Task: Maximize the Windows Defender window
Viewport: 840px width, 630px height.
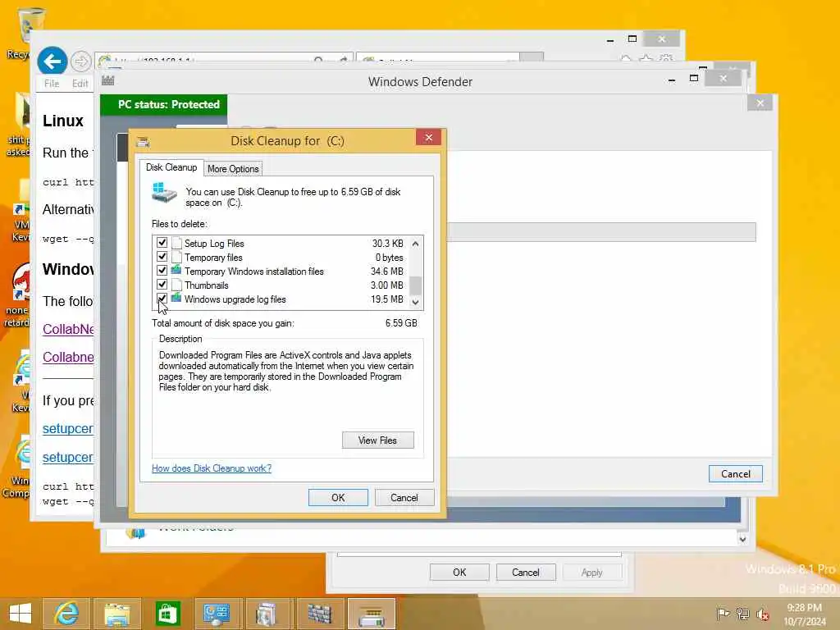Action: [x=694, y=78]
